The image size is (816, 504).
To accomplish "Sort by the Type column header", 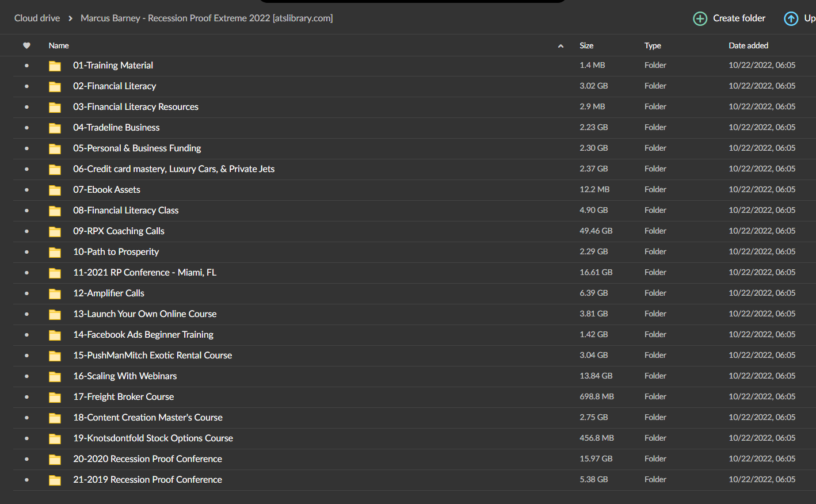I will tap(653, 45).
